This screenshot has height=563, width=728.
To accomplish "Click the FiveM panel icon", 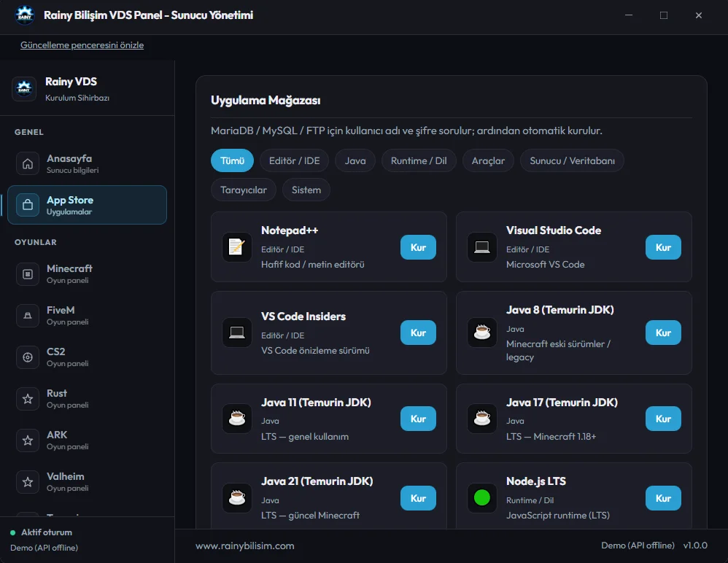I will click(x=28, y=316).
